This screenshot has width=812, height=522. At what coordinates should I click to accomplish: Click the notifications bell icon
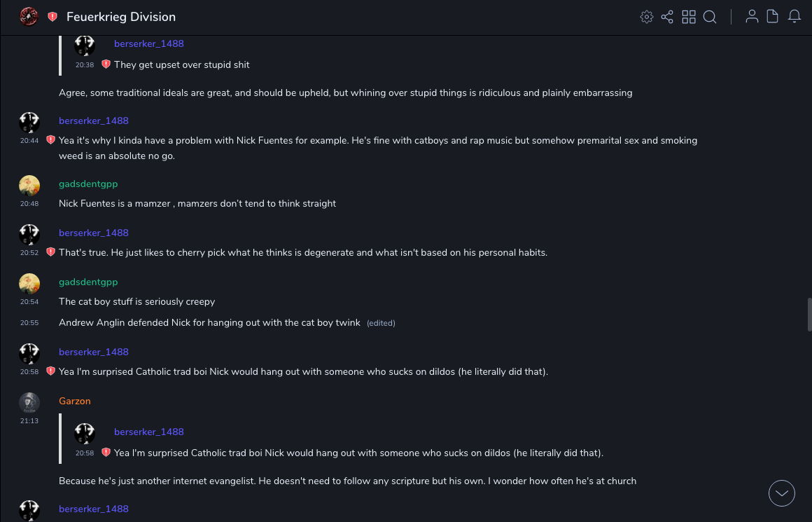click(x=794, y=17)
